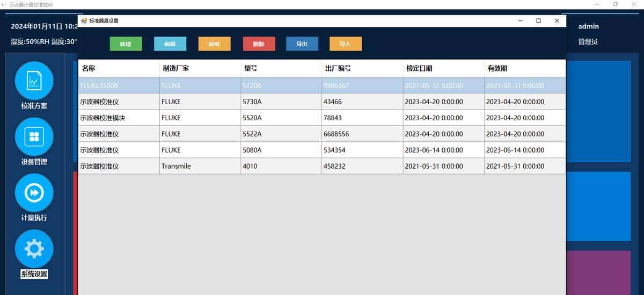Image resolution: width=644 pixels, height=295 pixels.
Task: Click the 湿度:50%RH humidity reading
Action: click(30, 41)
